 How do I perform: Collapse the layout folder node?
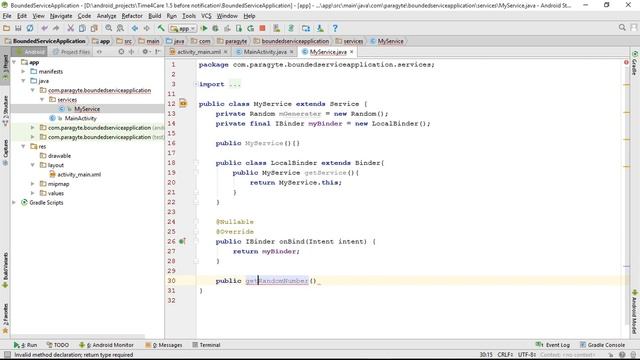pyautogui.click(x=33, y=165)
